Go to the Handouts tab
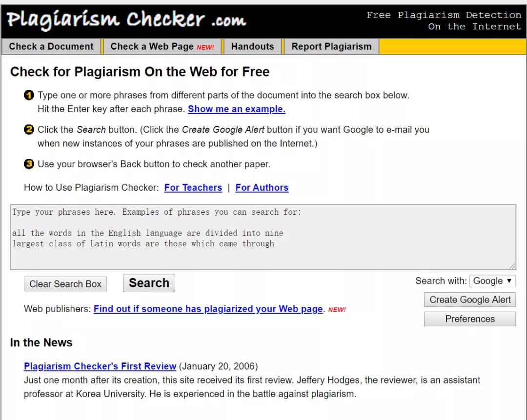Image resolution: width=527 pixels, height=420 pixels. [x=252, y=46]
